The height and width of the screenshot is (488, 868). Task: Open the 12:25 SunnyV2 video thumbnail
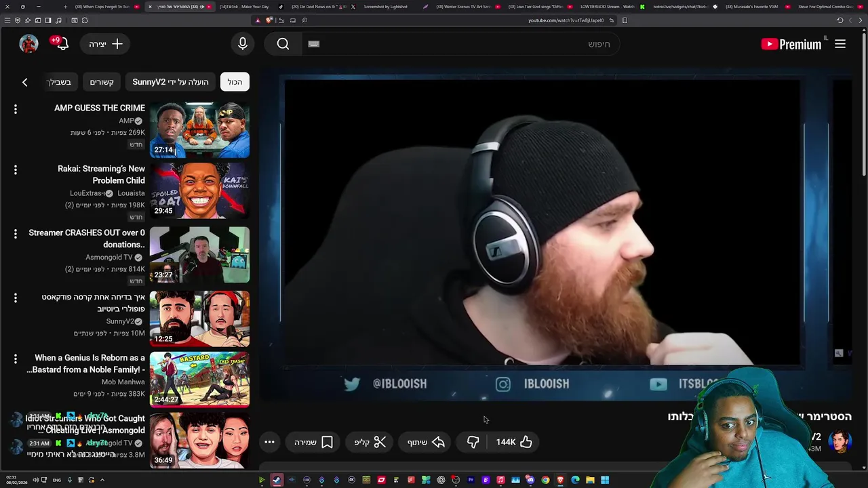pyautogui.click(x=199, y=319)
